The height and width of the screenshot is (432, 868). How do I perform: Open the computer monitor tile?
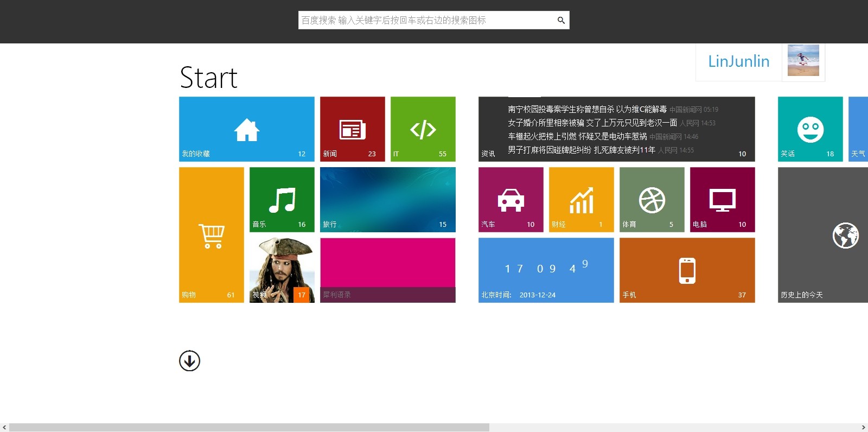click(x=722, y=200)
